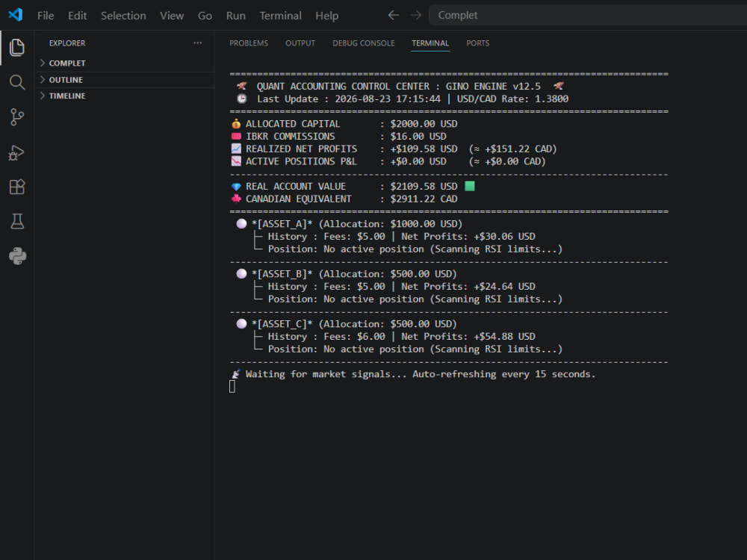This screenshot has height=560, width=747.
Task: Click the REAL ACCOUNT VALUE $2109.58 text
Action: pos(344,186)
